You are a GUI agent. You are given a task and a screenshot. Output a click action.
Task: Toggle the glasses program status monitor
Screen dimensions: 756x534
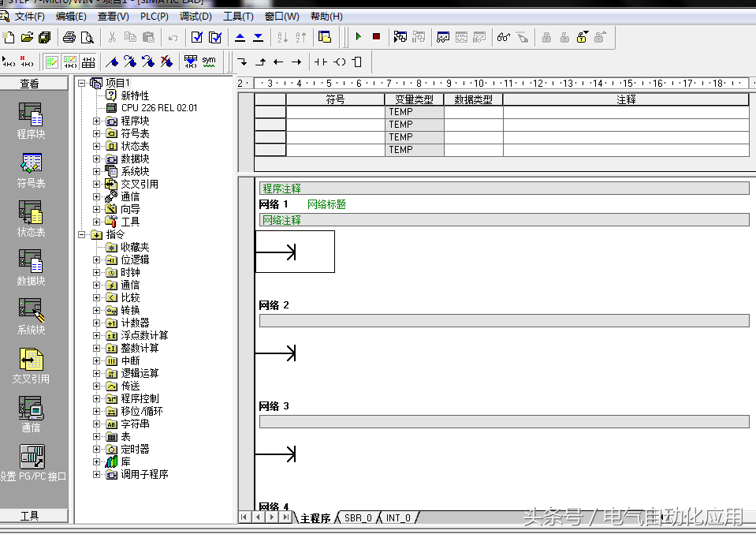point(503,37)
